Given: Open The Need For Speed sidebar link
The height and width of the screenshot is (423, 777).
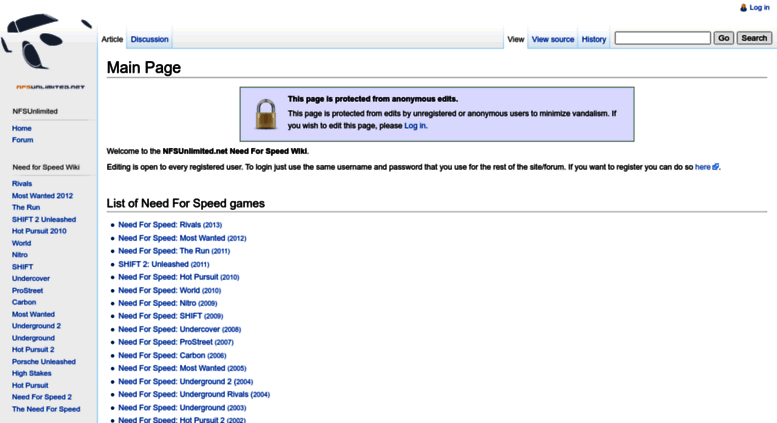Looking at the screenshot, I should click(x=46, y=409).
